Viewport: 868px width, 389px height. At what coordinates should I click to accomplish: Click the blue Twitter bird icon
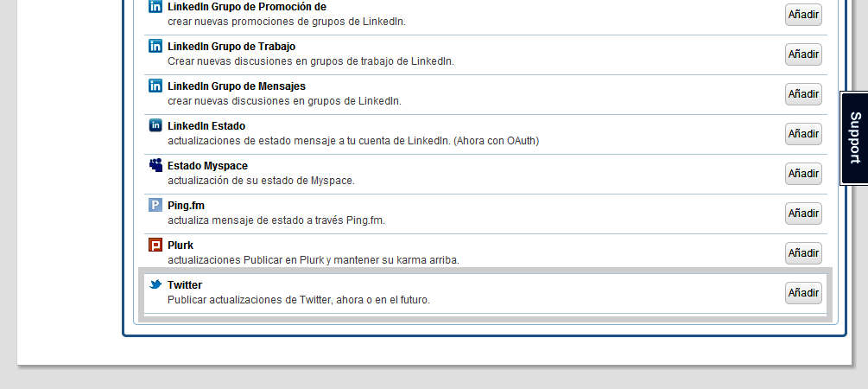[155, 284]
